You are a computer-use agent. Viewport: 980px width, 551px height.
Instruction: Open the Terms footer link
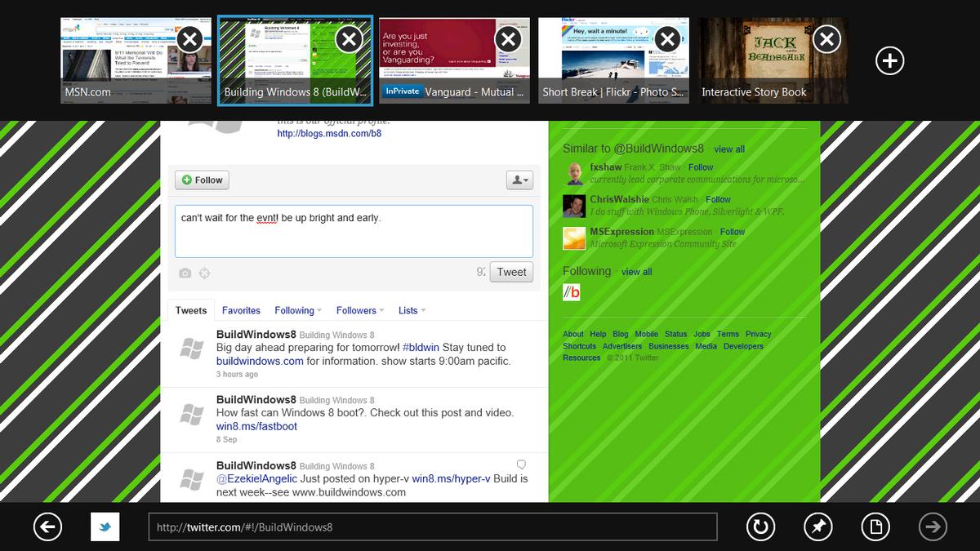728,334
